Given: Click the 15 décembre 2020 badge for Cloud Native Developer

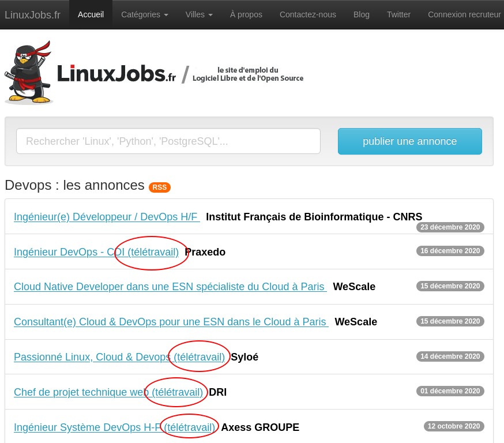Looking at the screenshot, I should pyautogui.click(x=450, y=286).
